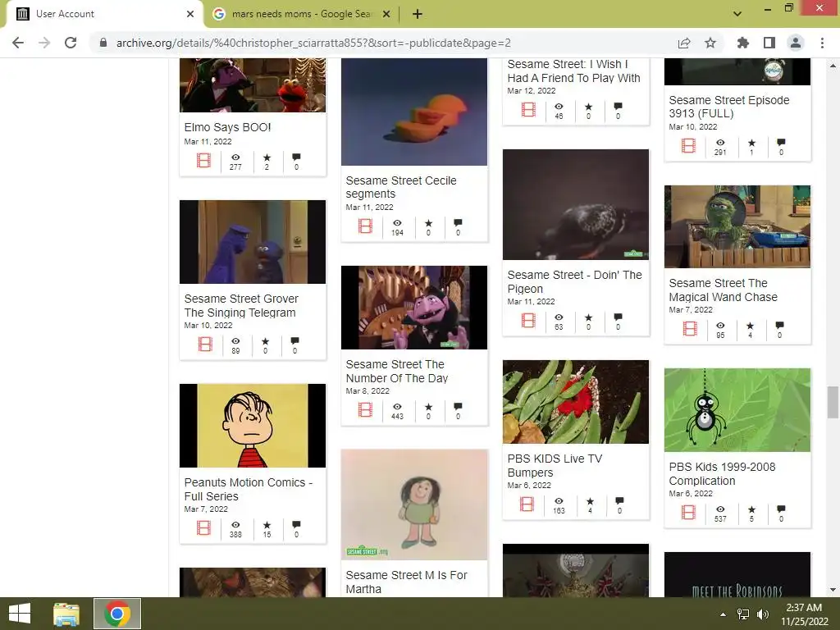Open Elmo Says BOO! item
Screen dimensions: 840x630
coord(228,127)
